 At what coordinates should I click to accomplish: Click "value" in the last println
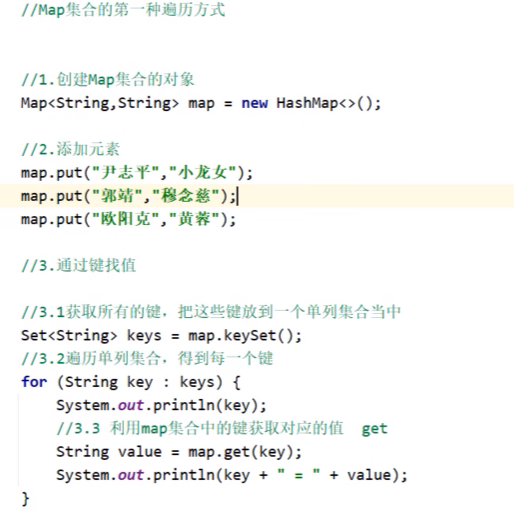(369, 475)
